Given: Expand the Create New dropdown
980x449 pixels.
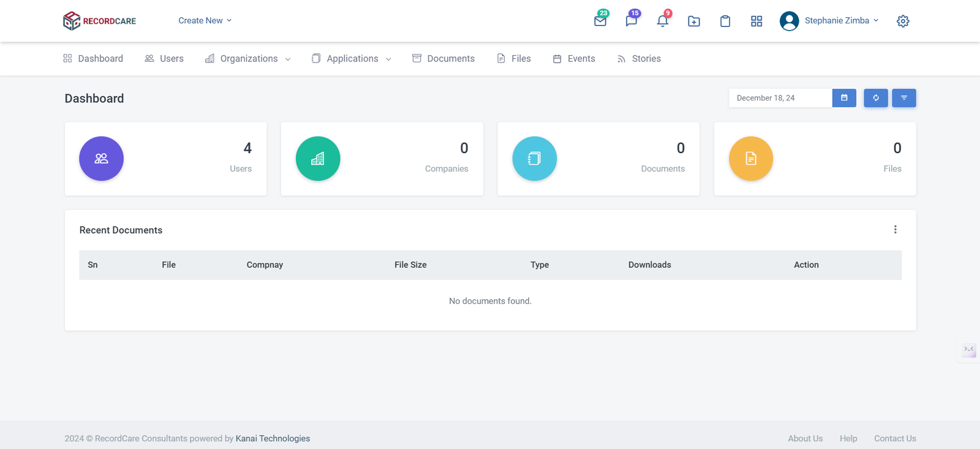Looking at the screenshot, I should 205,21.
